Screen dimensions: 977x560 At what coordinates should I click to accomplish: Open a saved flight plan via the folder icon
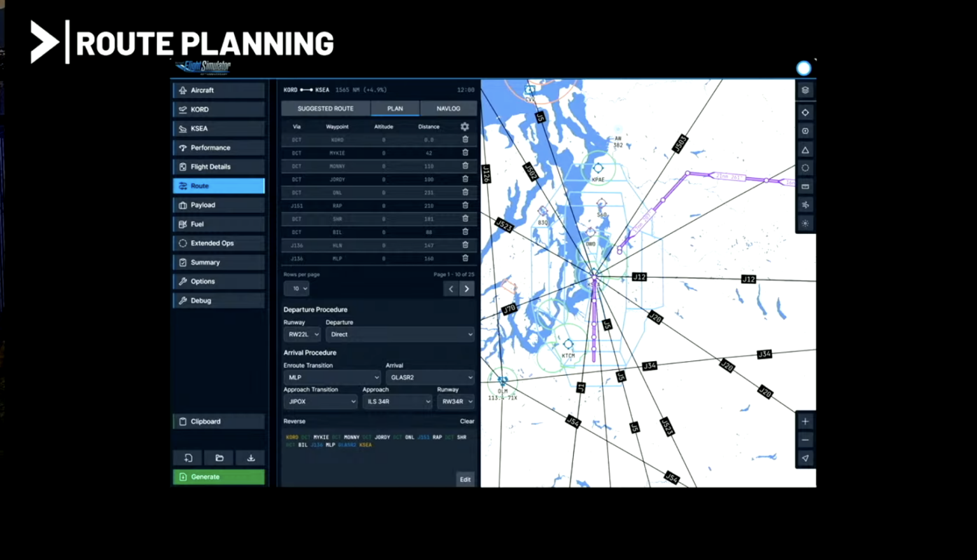tap(219, 458)
